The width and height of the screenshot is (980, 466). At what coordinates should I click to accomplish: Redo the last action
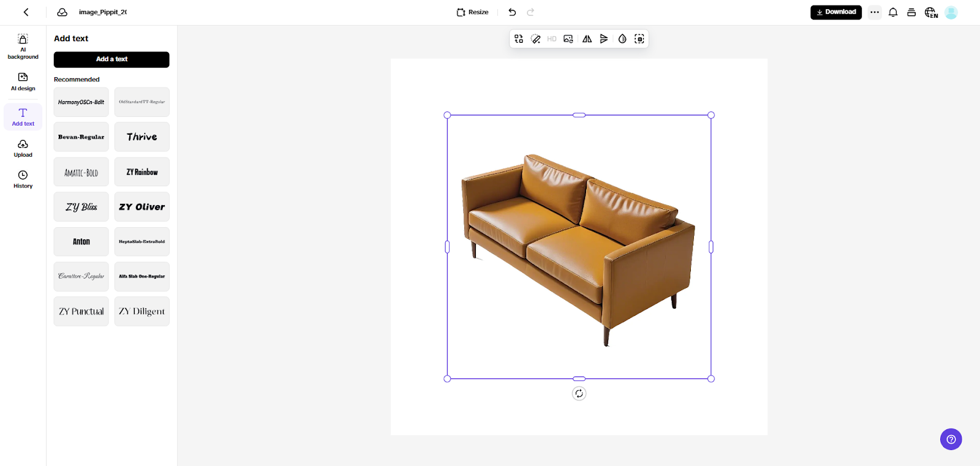tap(530, 12)
